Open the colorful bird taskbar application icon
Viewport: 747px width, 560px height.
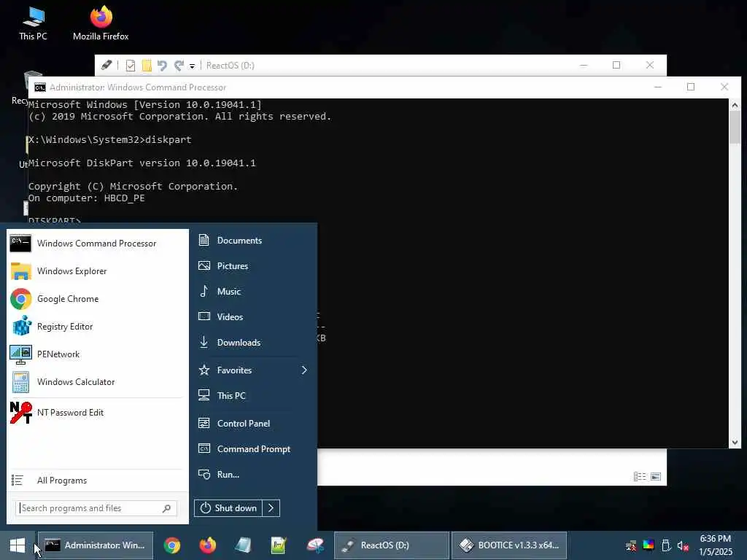coord(315,545)
